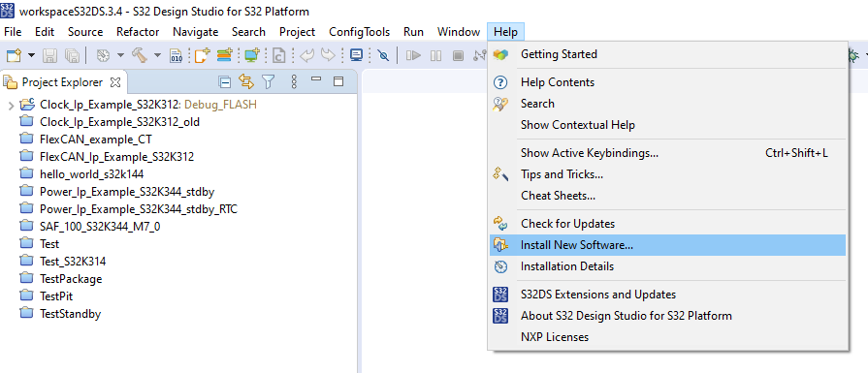Click the hammer Build icon
This screenshot has height=373, width=868.
point(139,54)
